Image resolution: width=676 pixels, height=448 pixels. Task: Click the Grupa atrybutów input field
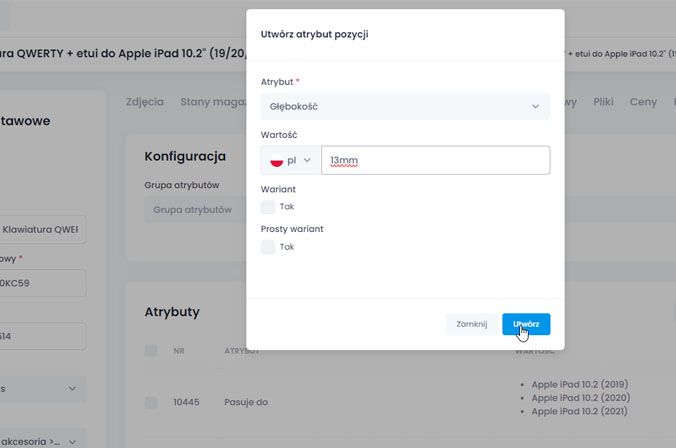pyautogui.click(x=195, y=210)
